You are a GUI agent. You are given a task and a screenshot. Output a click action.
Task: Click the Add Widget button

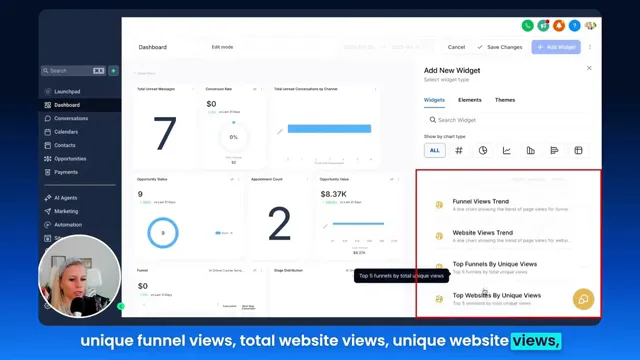point(556,47)
